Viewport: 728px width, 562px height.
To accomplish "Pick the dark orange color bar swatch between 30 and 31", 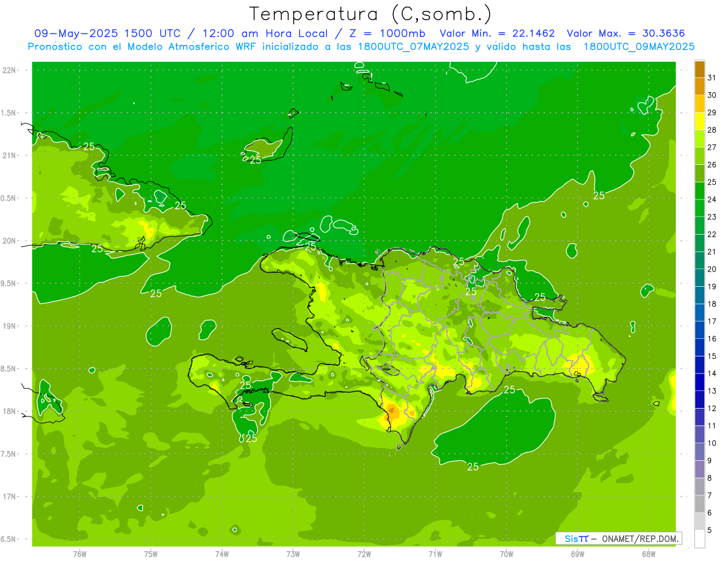I will pyautogui.click(x=699, y=87).
